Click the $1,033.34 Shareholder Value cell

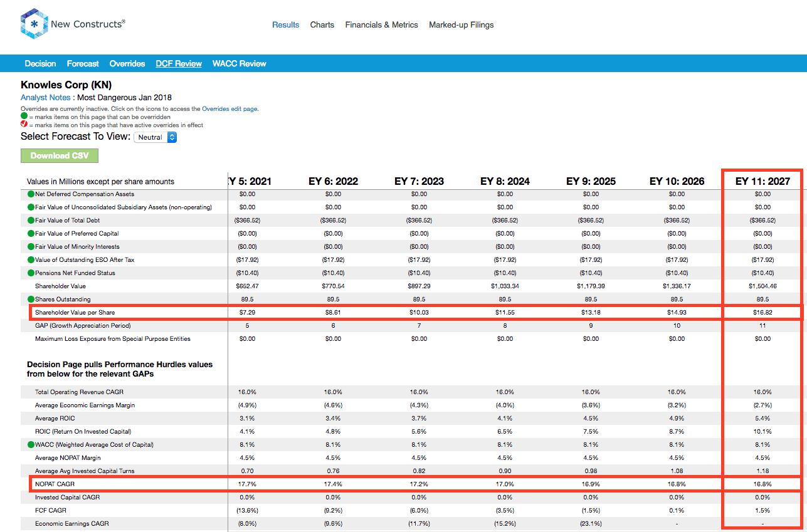505,286
